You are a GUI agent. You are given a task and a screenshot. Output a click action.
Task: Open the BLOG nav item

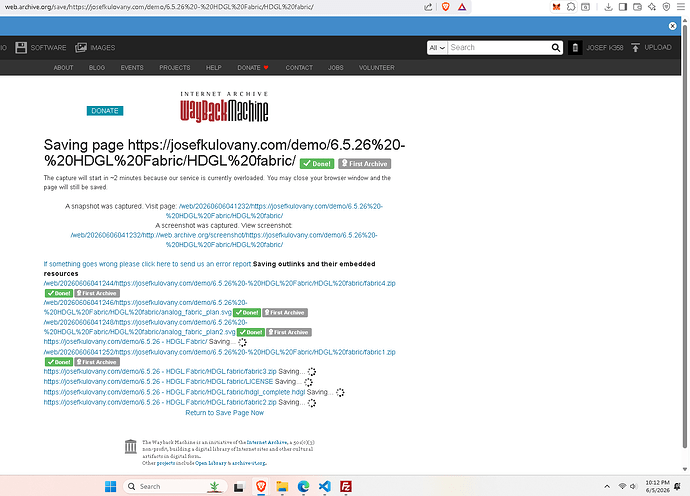(x=97, y=68)
